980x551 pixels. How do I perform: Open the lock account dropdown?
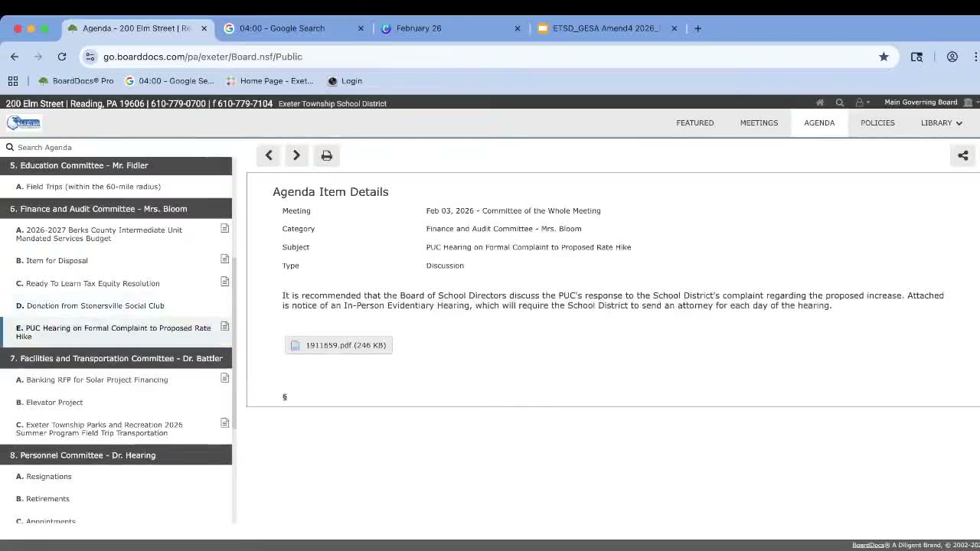[862, 103]
